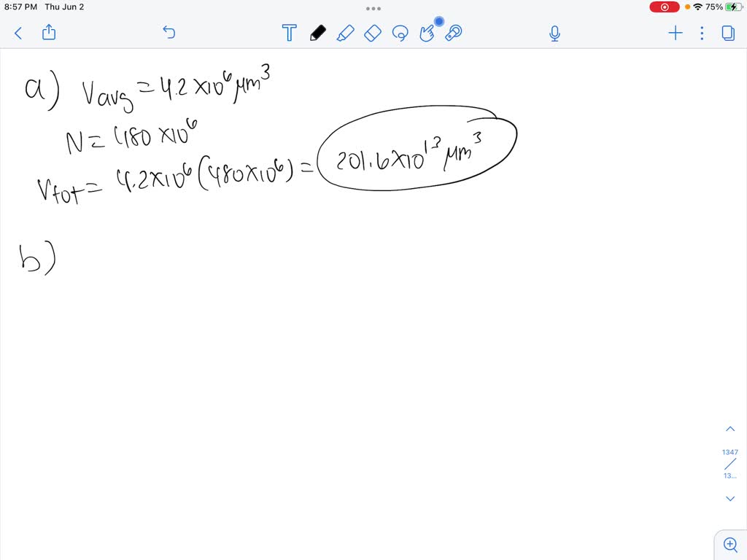
Task: Expand the previous page with up chevron
Action: [x=730, y=428]
